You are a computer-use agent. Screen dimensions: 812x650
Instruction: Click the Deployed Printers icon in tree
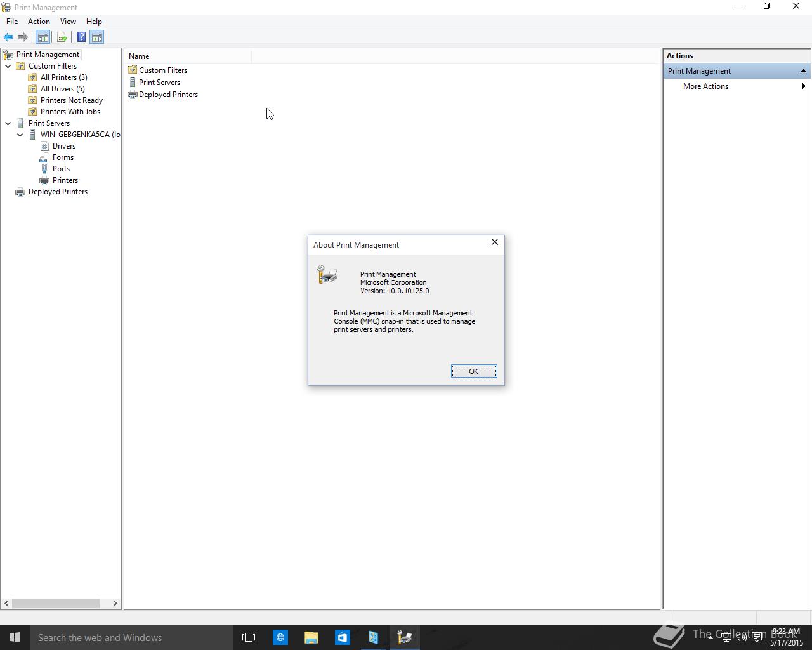pyautogui.click(x=20, y=192)
